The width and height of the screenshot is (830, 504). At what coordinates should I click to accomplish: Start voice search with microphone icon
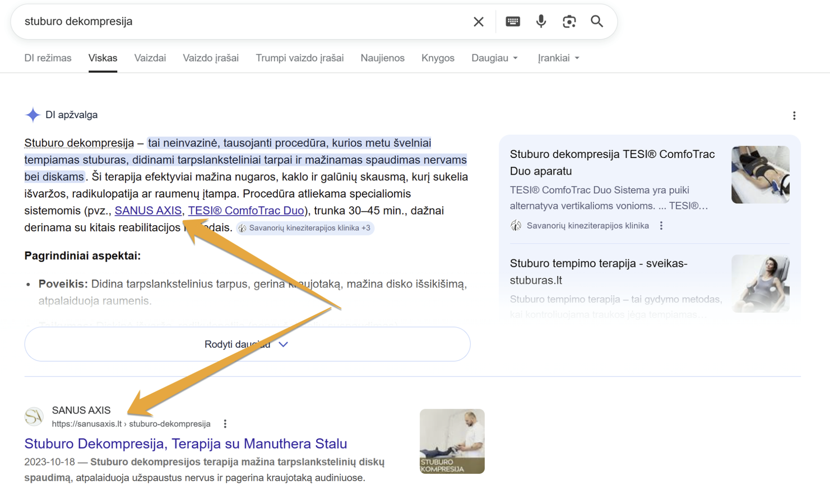(x=541, y=21)
